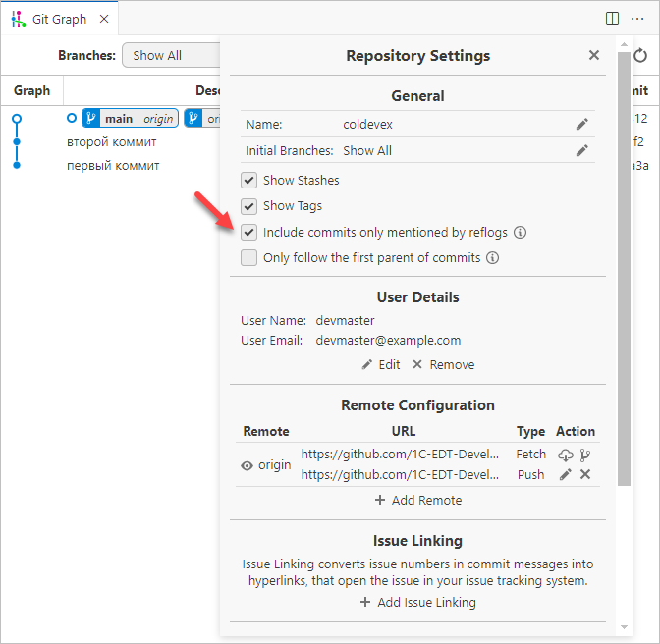Viewport: 660px width, 644px height.
Task: Click the pencil icon for Initial Branches
Action: (x=582, y=151)
